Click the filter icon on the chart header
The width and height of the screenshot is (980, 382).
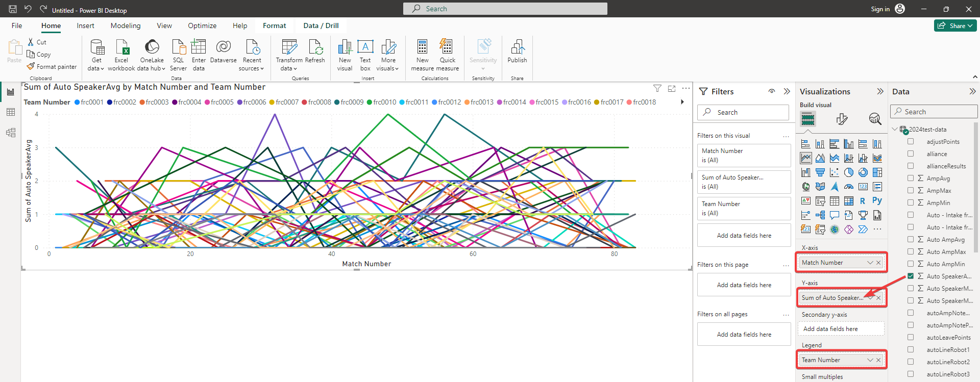pyautogui.click(x=657, y=89)
